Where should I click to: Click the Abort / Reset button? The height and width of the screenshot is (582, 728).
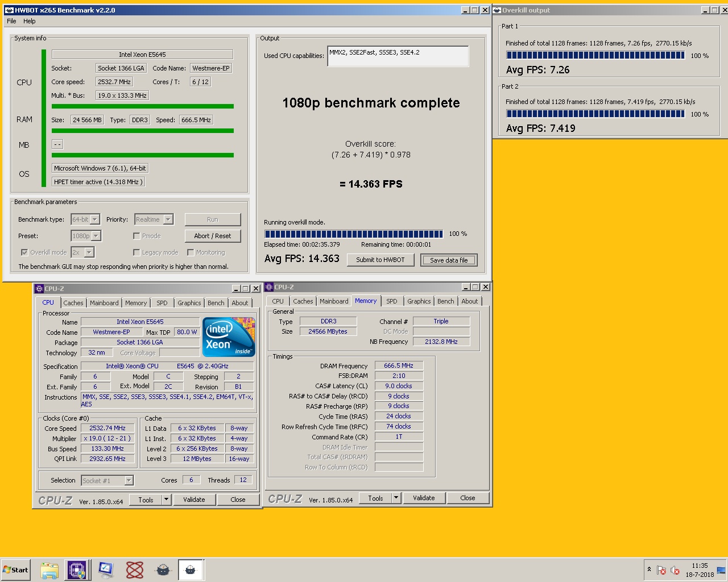(213, 236)
